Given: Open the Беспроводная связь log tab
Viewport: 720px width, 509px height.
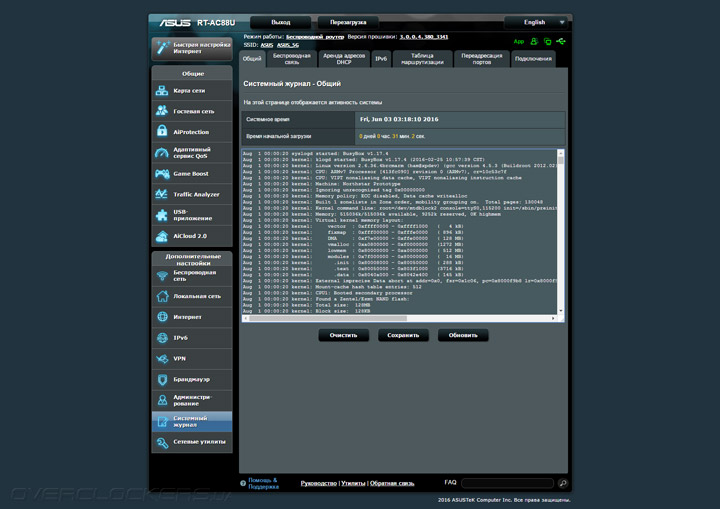Looking at the screenshot, I should coord(292,59).
